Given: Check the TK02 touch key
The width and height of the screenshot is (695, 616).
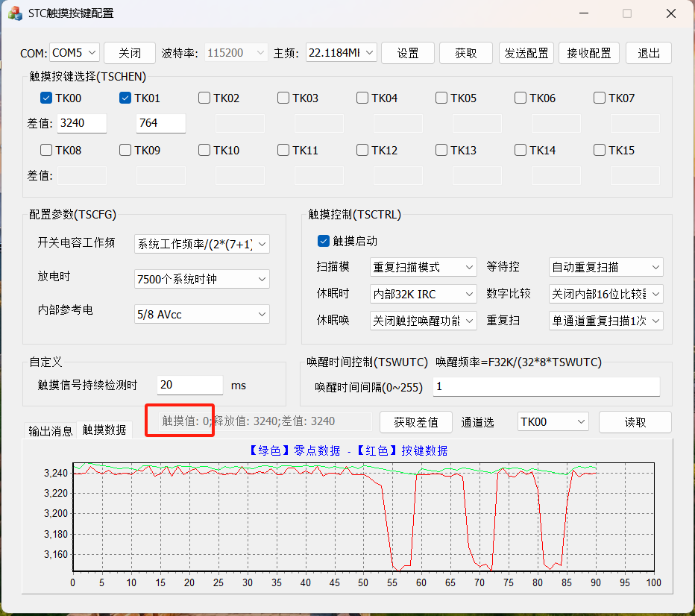Looking at the screenshot, I should (x=204, y=98).
